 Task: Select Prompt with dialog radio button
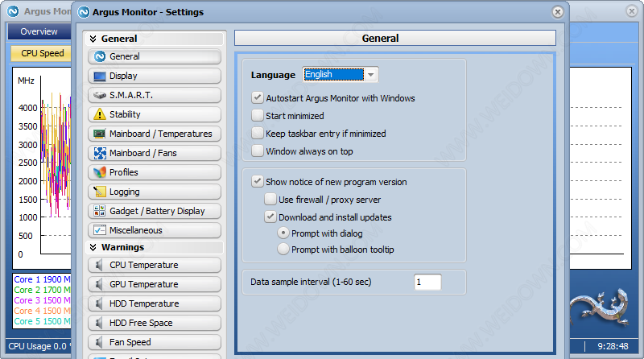point(283,233)
